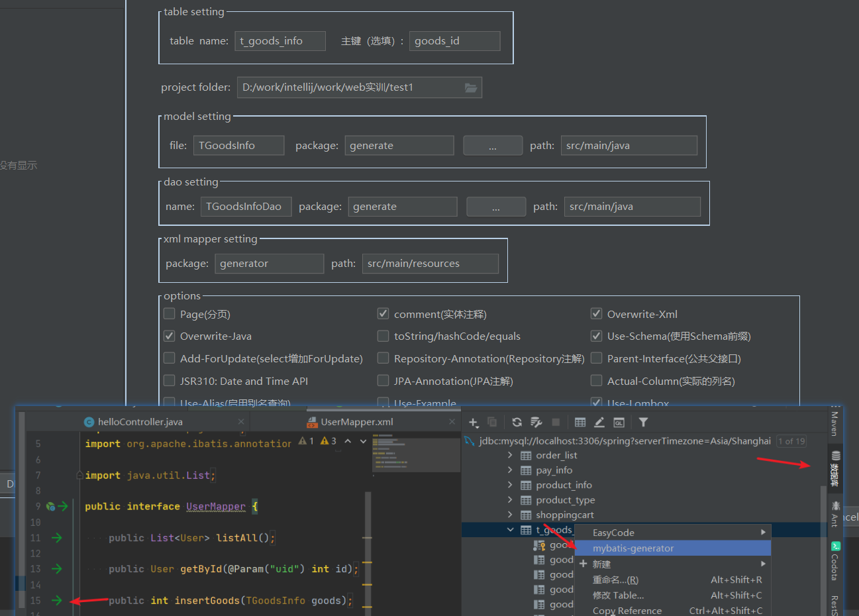
Task: Select mybatis-generator from context menu
Action: click(x=673, y=548)
